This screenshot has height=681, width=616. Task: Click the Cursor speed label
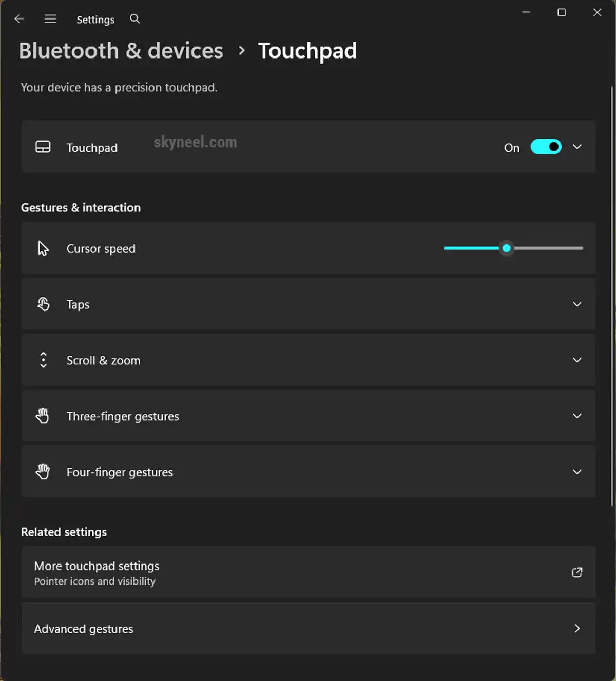click(101, 249)
